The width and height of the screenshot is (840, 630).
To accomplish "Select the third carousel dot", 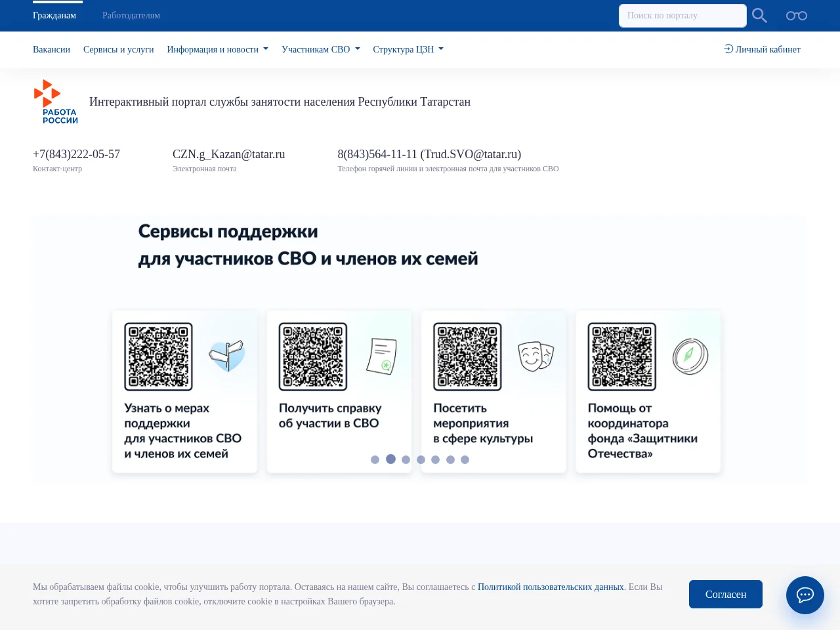I will 406,459.
